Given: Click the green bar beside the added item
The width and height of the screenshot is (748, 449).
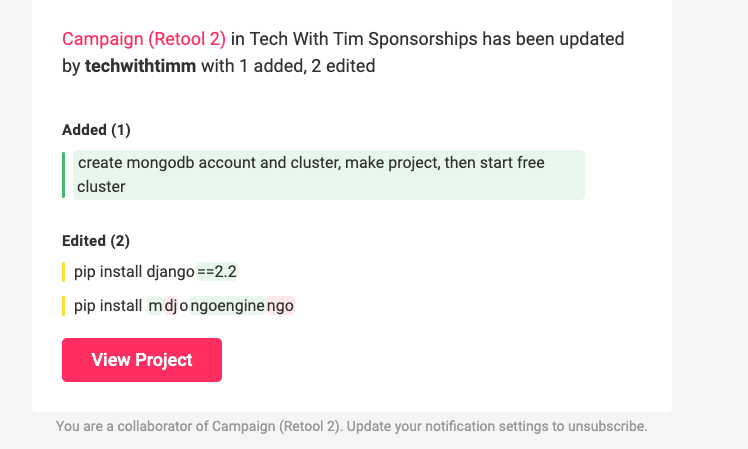Looking at the screenshot, I should (63, 175).
